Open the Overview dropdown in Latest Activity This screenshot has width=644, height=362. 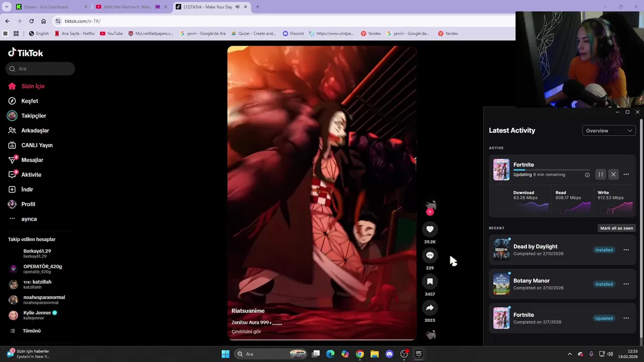coord(609,131)
